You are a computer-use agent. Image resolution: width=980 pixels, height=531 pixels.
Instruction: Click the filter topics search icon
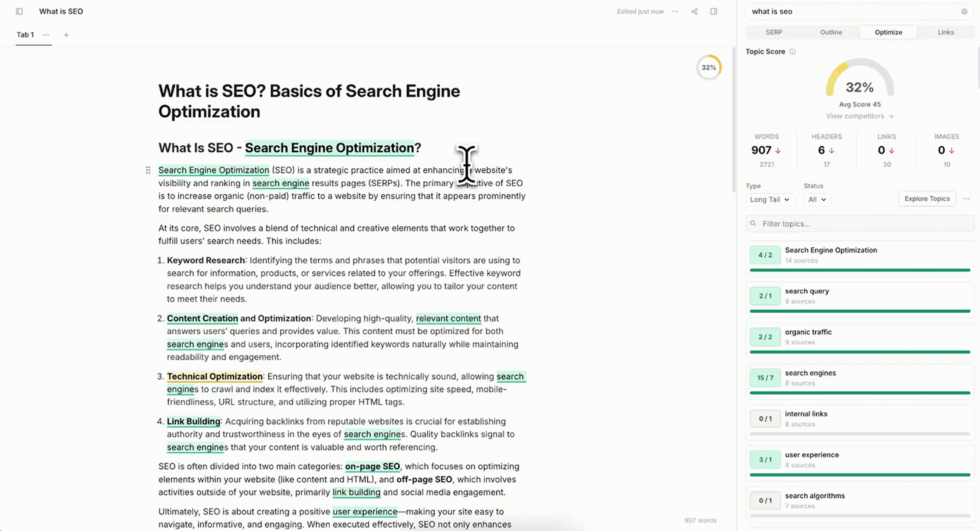[753, 224]
